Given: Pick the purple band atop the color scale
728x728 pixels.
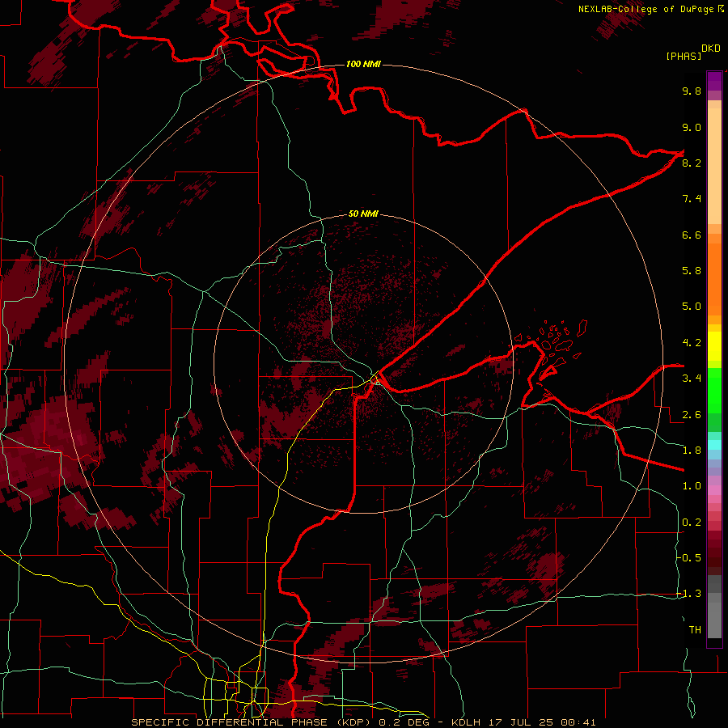Looking at the screenshot, I should [714, 81].
